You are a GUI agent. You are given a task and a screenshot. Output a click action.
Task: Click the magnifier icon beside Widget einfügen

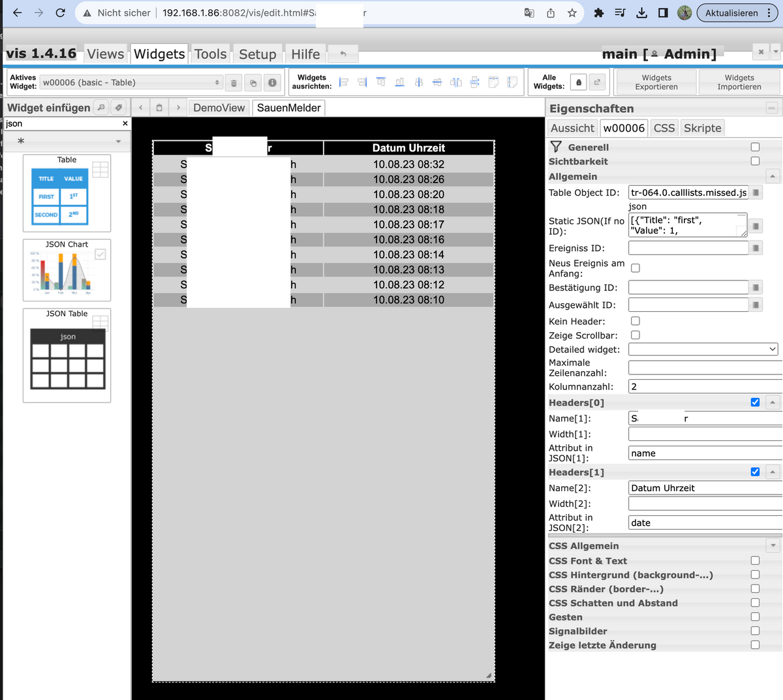(x=101, y=108)
